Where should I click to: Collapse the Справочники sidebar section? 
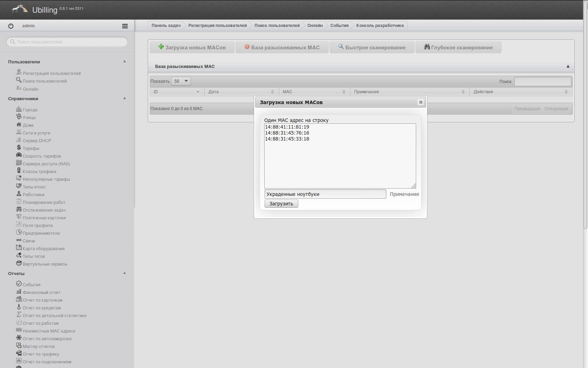pos(125,98)
